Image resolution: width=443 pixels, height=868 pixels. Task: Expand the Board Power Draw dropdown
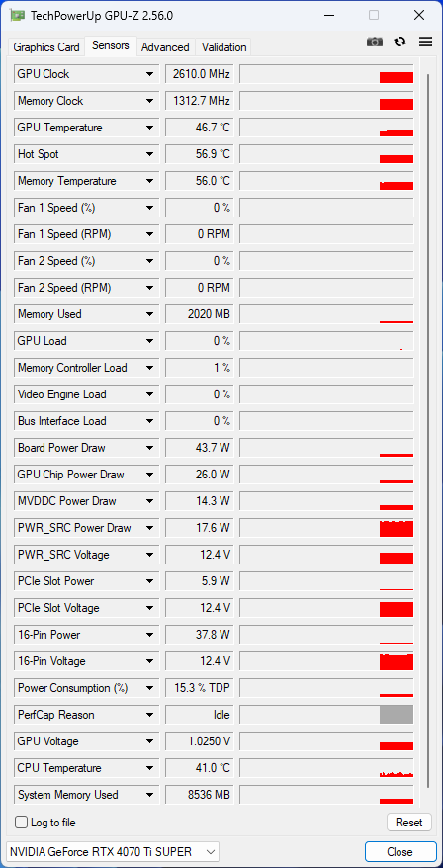[x=149, y=448]
